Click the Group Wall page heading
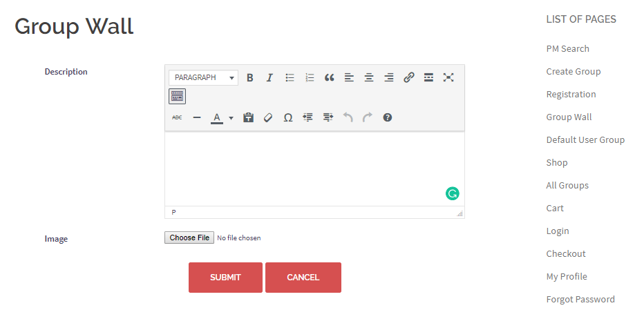 74,27
